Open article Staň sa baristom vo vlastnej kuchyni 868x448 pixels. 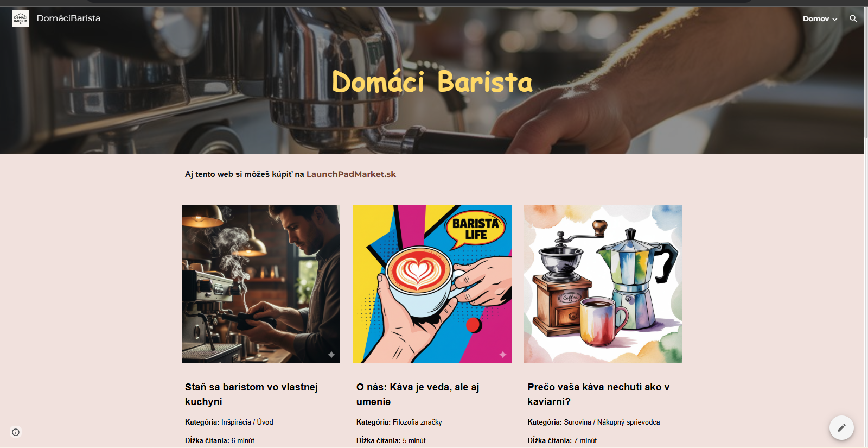(251, 394)
